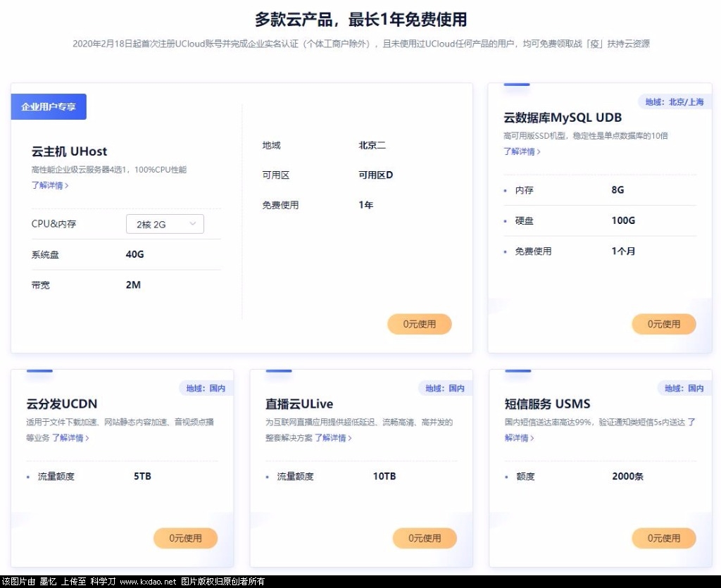Click the 地域: 北京/上海 tag

coord(675,102)
